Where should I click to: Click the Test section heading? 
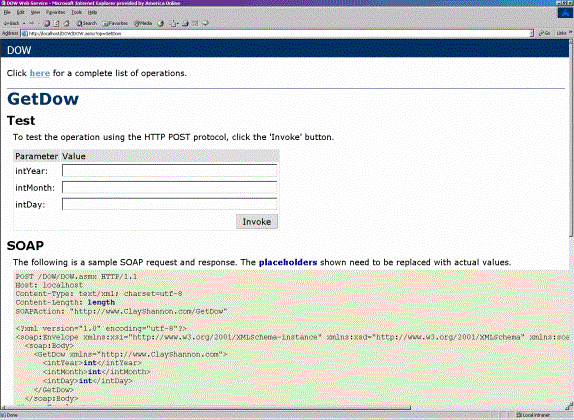21,120
